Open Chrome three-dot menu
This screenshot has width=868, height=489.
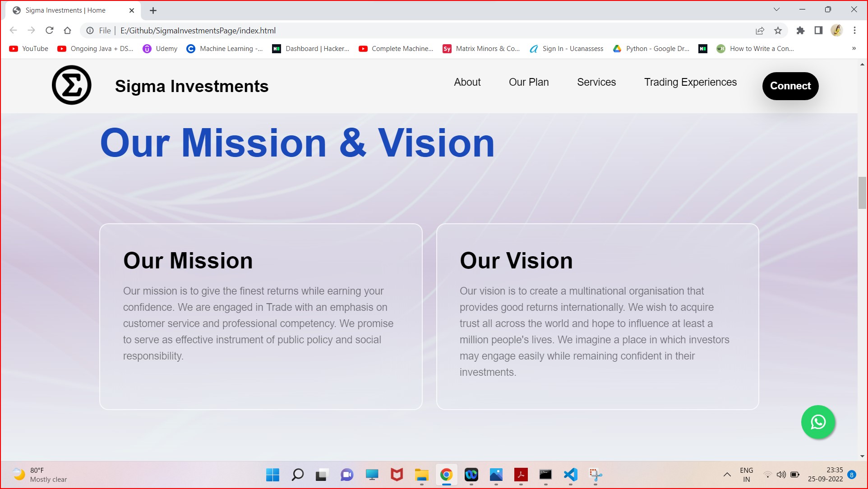point(854,31)
